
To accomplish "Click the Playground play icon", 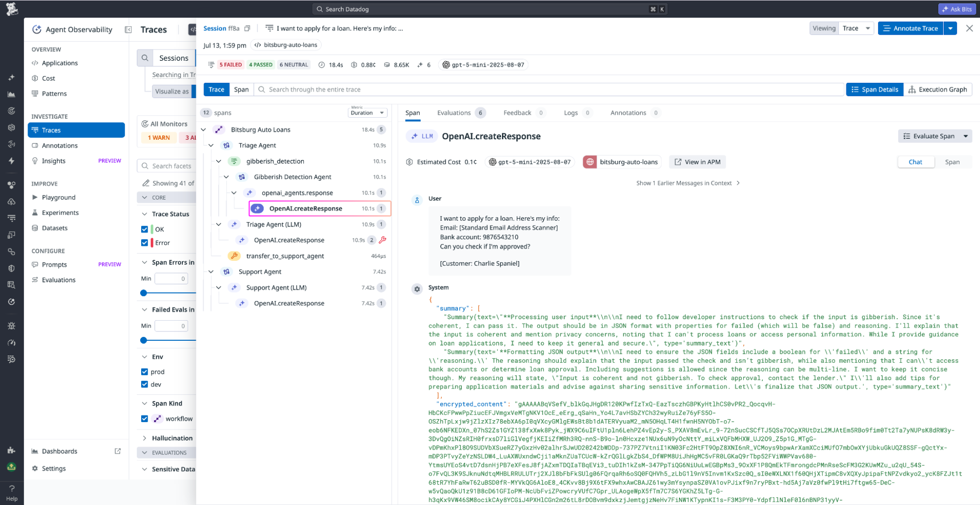I will [x=35, y=197].
